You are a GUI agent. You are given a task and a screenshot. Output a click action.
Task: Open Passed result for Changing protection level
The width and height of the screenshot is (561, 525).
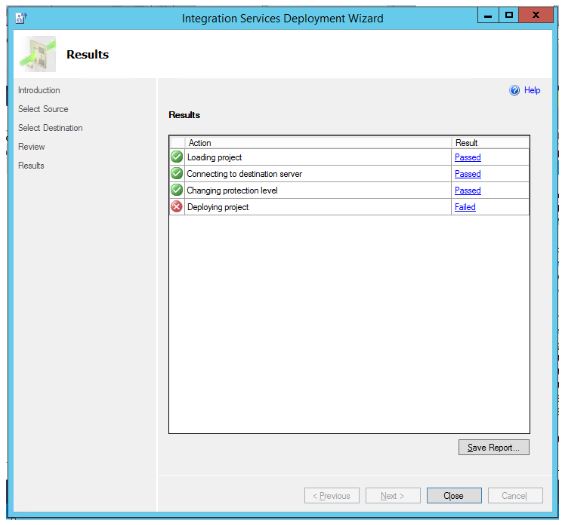coord(468,190)
